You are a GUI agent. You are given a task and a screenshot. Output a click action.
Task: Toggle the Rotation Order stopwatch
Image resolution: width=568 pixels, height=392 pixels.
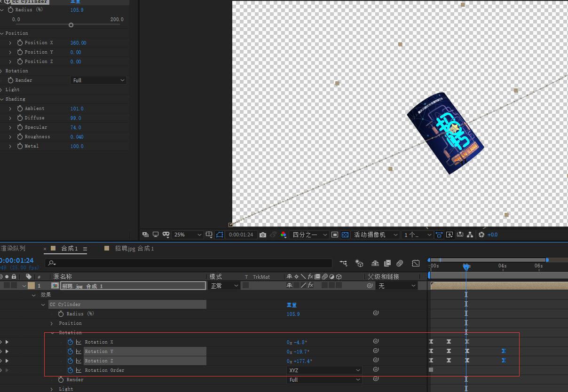tap(70, 370)
